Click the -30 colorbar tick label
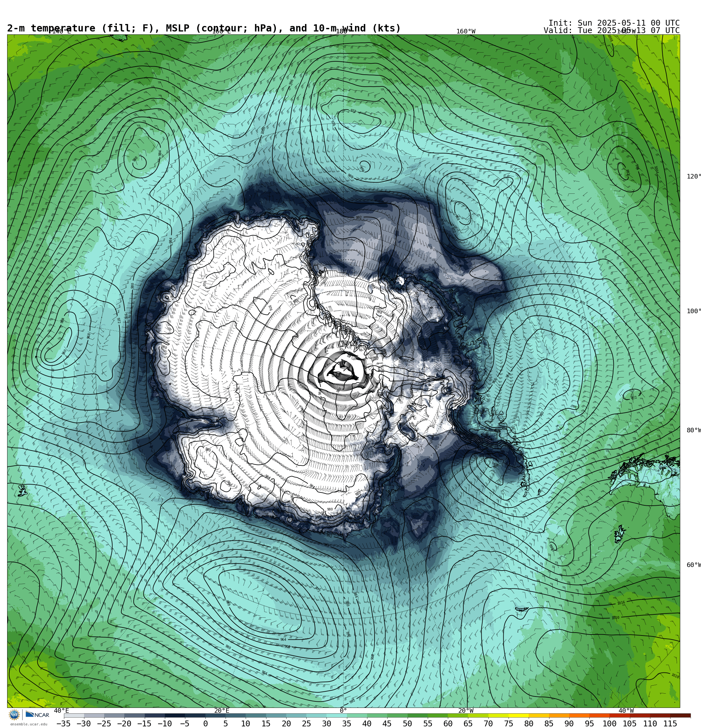The width and height of the screenshot is (701, 728). pyautogui.click(x=84, y=723)
